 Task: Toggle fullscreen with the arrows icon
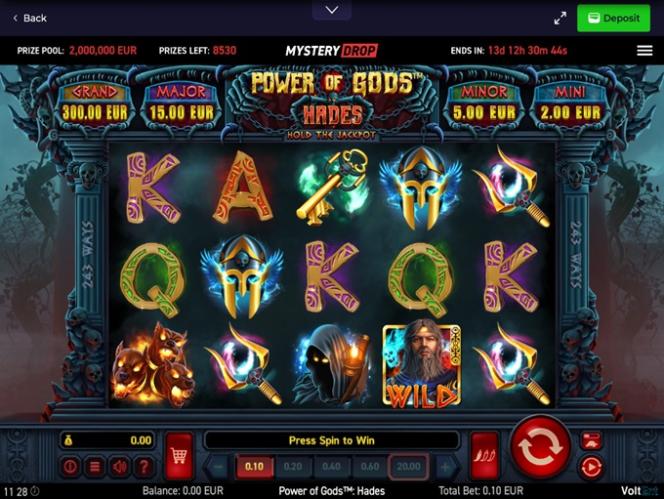pos(560,18)
